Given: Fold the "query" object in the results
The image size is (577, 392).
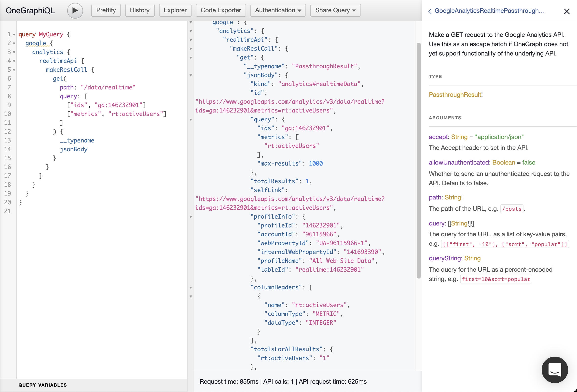Looking at the screenshot, I should tap(191, 120).
